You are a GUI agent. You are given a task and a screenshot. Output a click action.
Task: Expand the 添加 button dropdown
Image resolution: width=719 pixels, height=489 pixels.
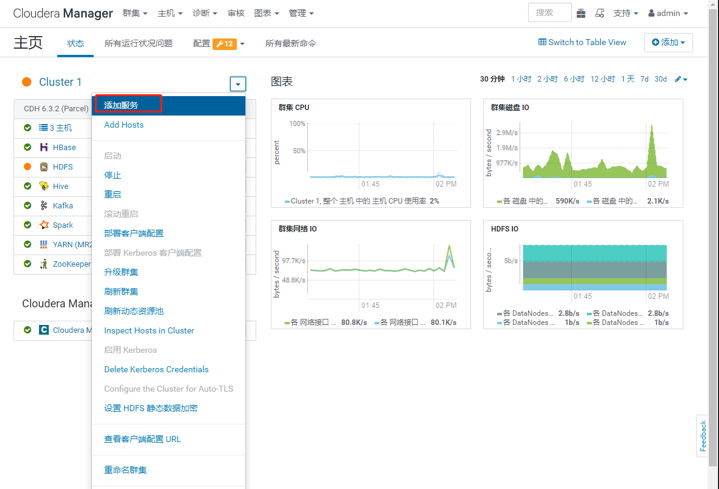tap(668, 43)
